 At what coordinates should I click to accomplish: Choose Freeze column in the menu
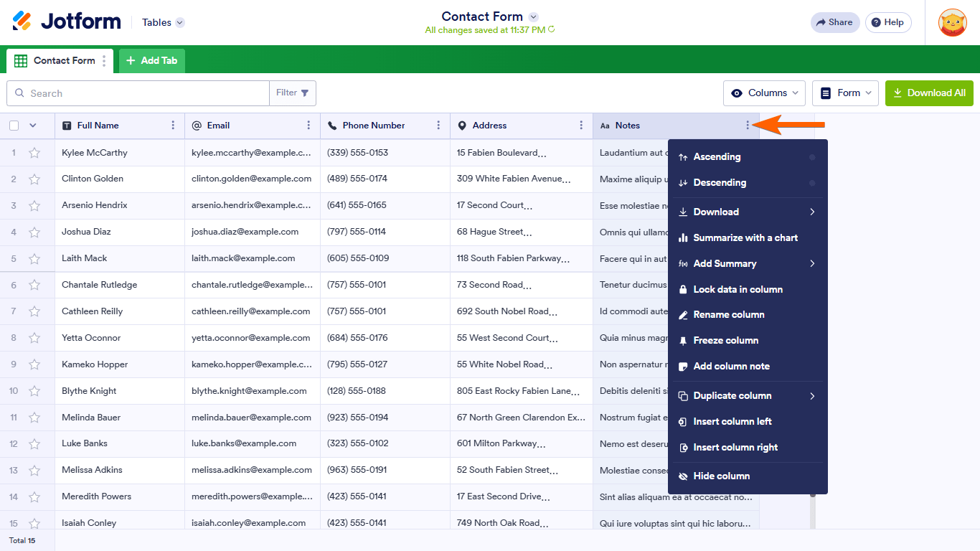pyautogui.click(x=725, y=341)
